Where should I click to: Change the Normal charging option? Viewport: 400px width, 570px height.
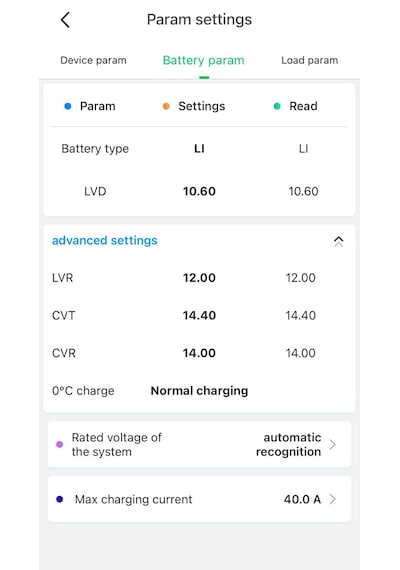(x=199, y=391)
